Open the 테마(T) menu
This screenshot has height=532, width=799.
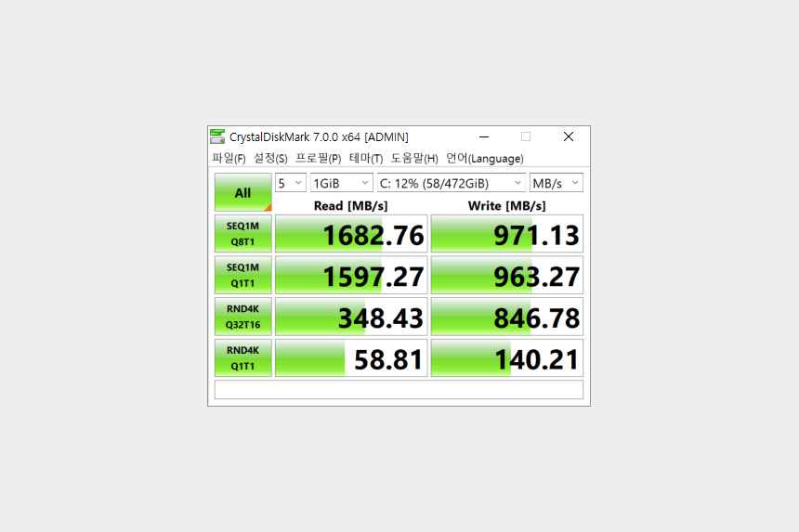pyautogui.click(x=366, y=159)
